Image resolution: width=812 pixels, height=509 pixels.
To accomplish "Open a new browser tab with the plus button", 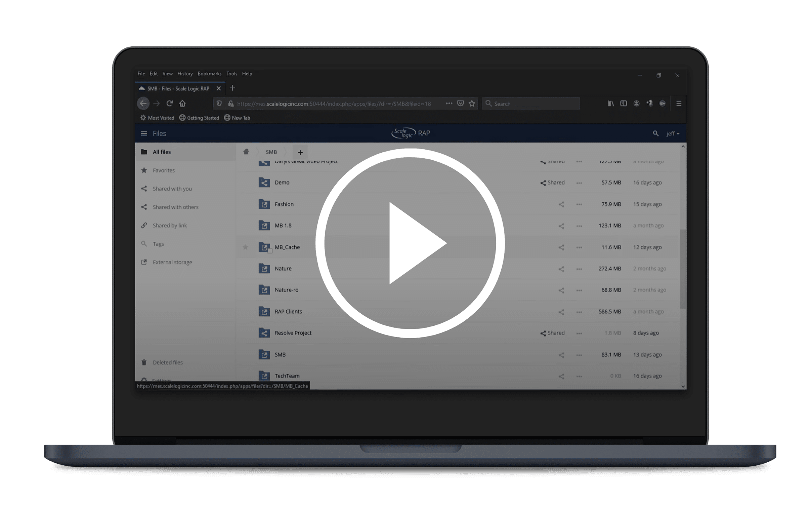I will [232, 88].
